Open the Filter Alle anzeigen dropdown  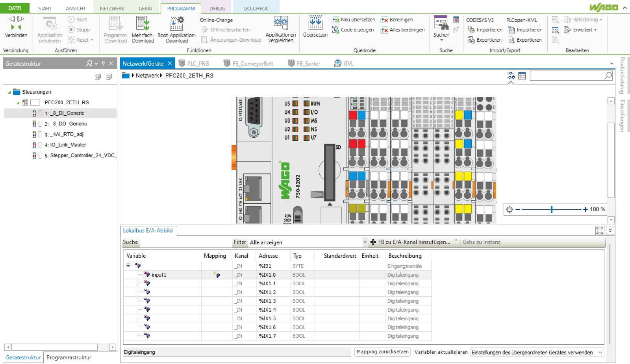point(365,242)
